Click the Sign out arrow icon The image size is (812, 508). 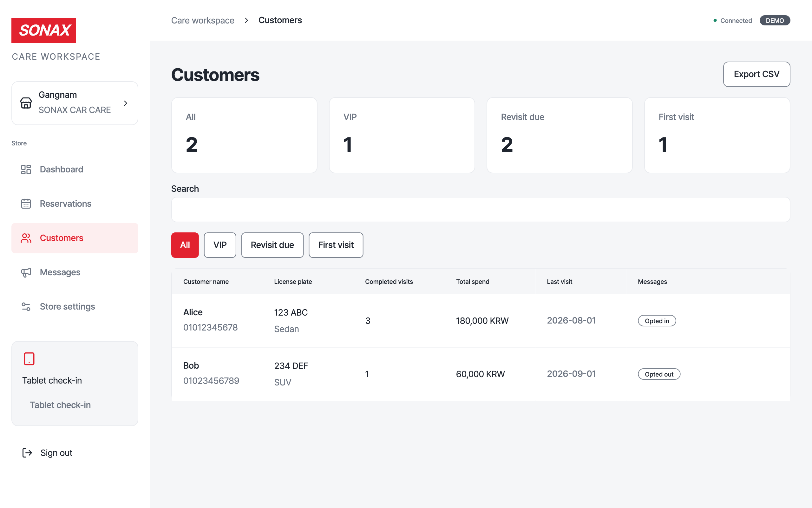coord(27,452)
